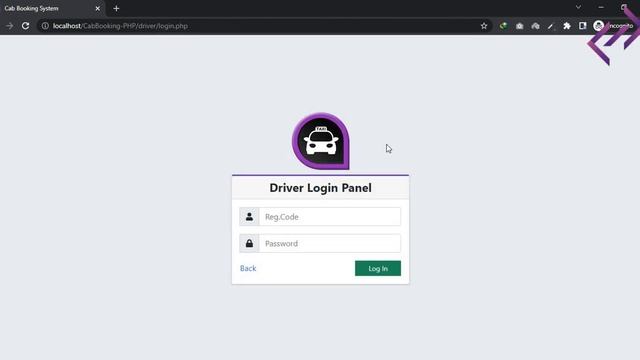Screen dimensions: 640x360
Task: Open the browser side panel icon
Action: (x=582, y=26)
